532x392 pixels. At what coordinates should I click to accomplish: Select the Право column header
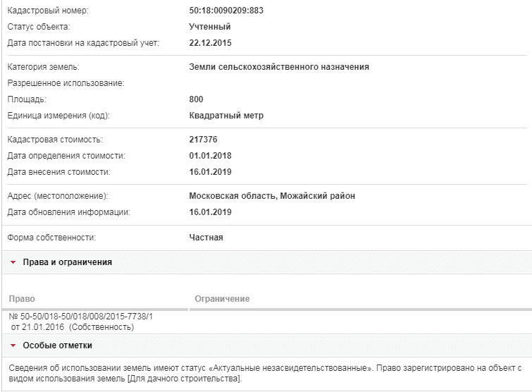coord(22,299)
